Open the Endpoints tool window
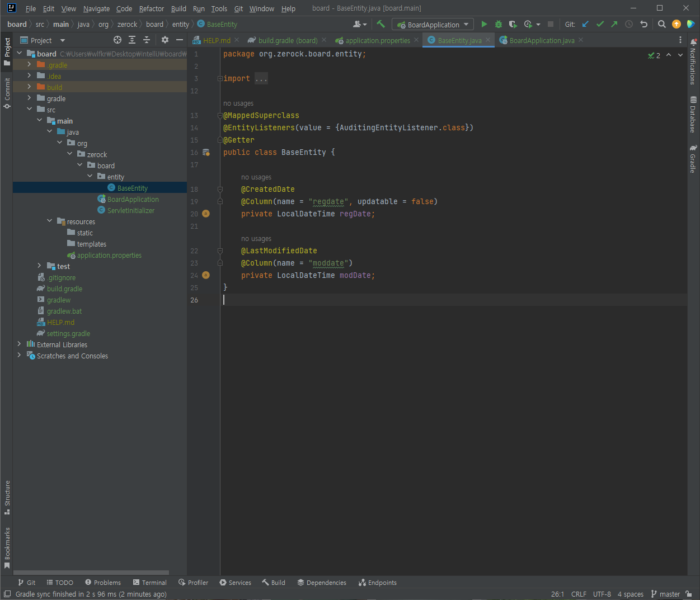The height and width of the screenshot is (600, 700). coord(377,582)
